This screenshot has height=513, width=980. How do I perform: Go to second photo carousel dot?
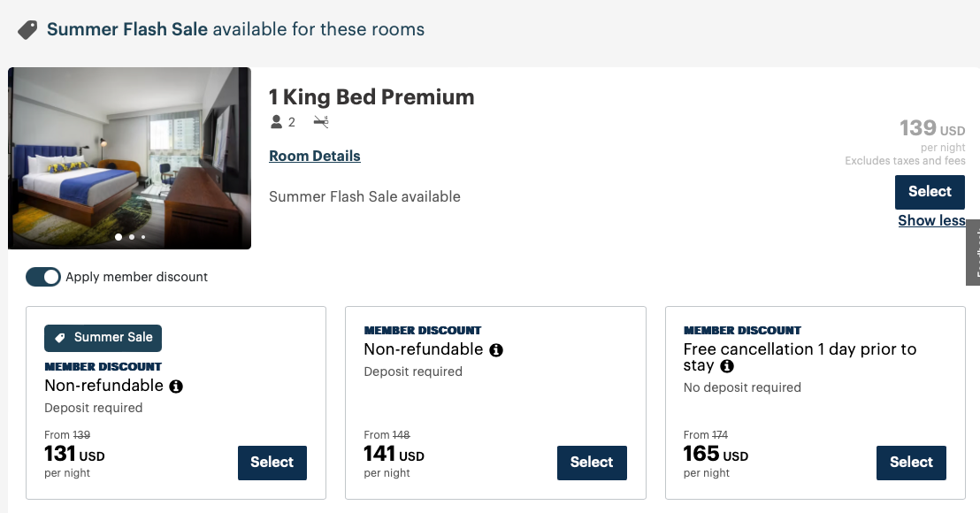pyautogui.click(x=132, y=237)
